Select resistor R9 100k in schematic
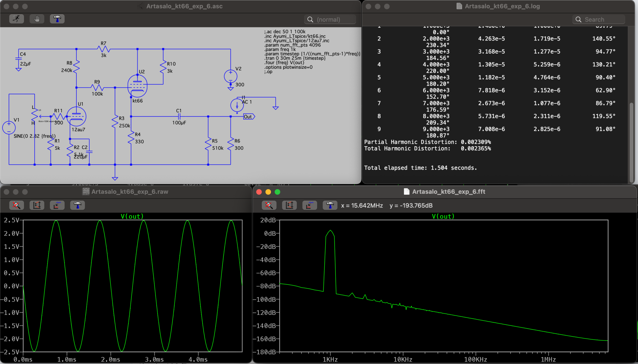The height and width of the screenshot is (364, 638). pos(97,88)
